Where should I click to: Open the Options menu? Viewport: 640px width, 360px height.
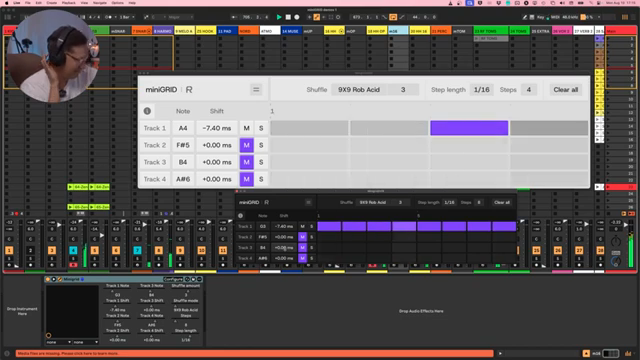pyautogui.click(x=118, y=3)
